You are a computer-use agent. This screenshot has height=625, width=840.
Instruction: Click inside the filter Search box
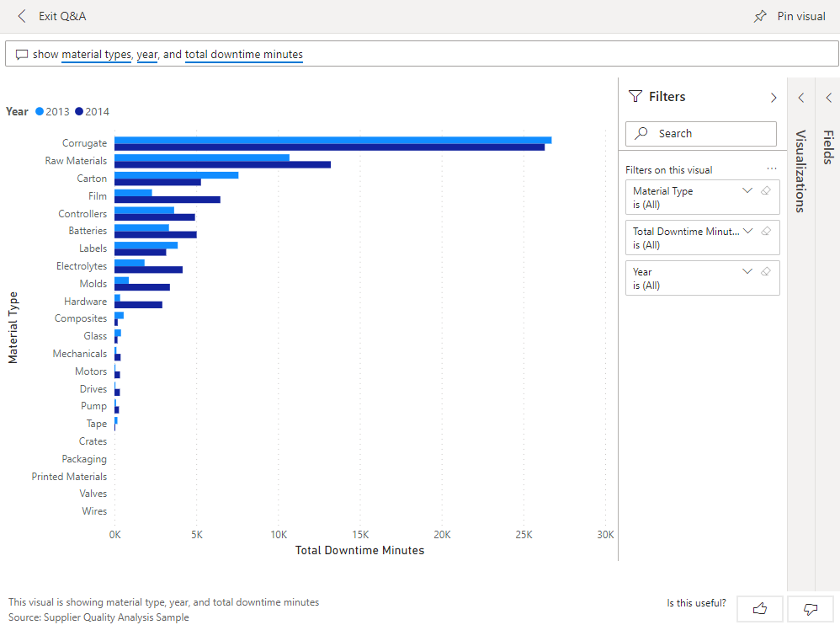[707, 133]
